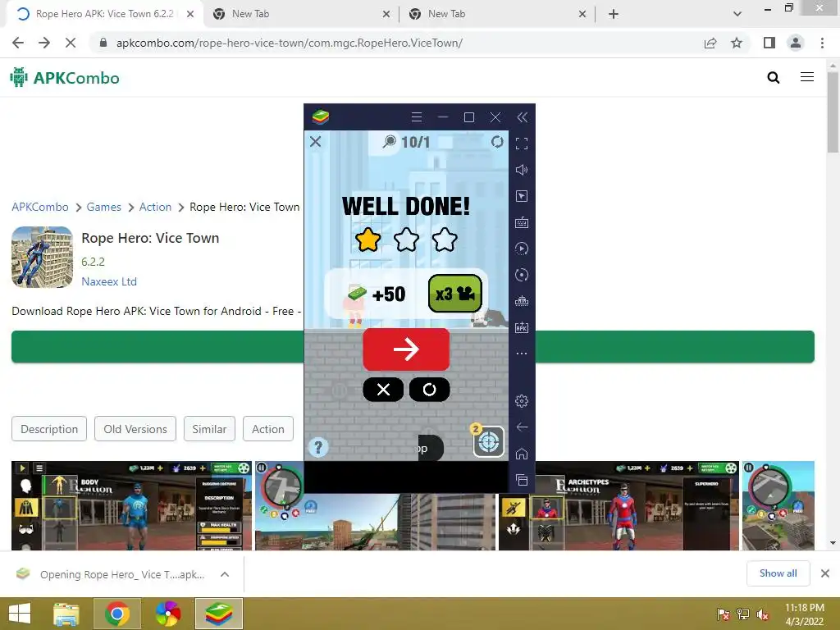
Task: Tap the crosshair aim icon in game
Action: pos(488,442)
